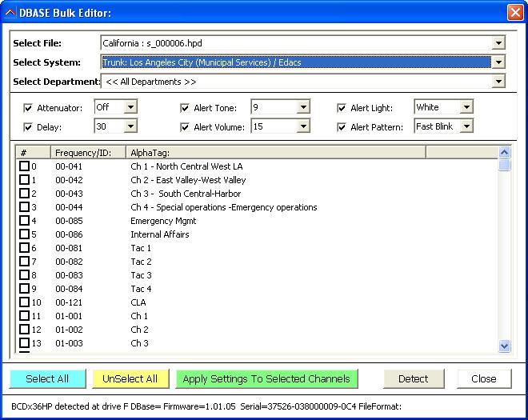The width and height of the screenshot is (528, 420).
Task: Toggle the Alert Light checkbox
Action: click(342, 108)
